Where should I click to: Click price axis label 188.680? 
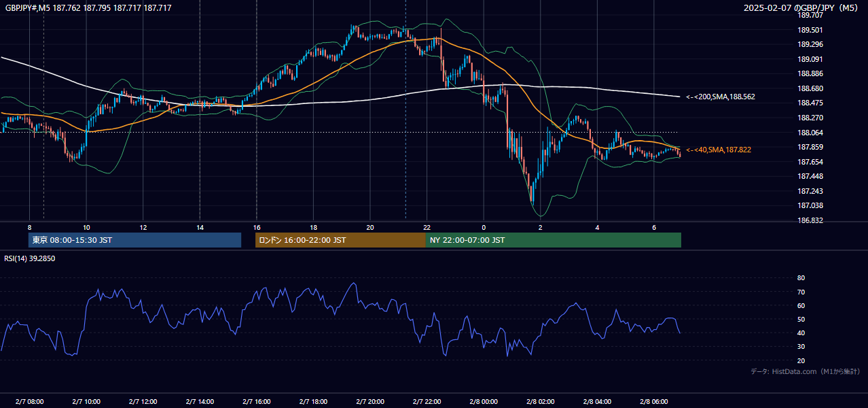810,88
